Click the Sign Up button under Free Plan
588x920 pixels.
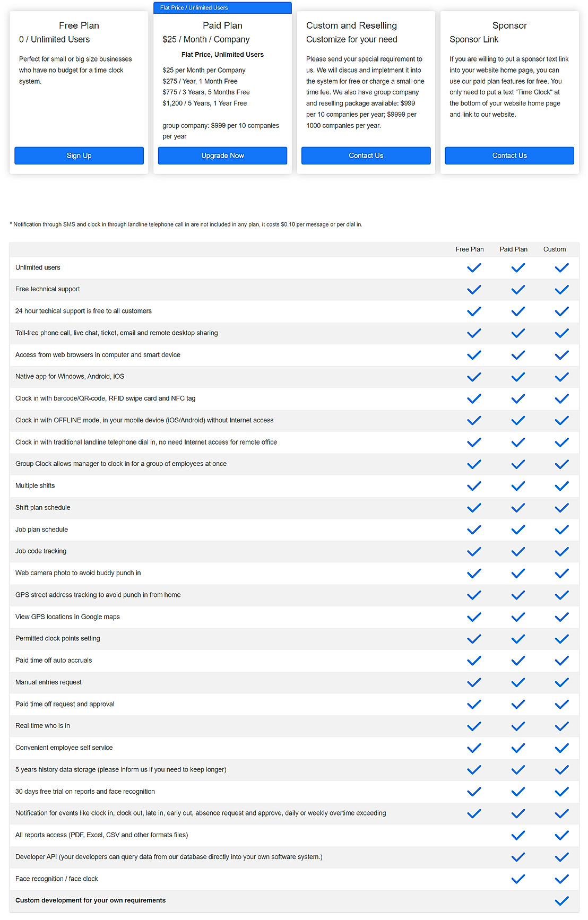click(79, 155)
